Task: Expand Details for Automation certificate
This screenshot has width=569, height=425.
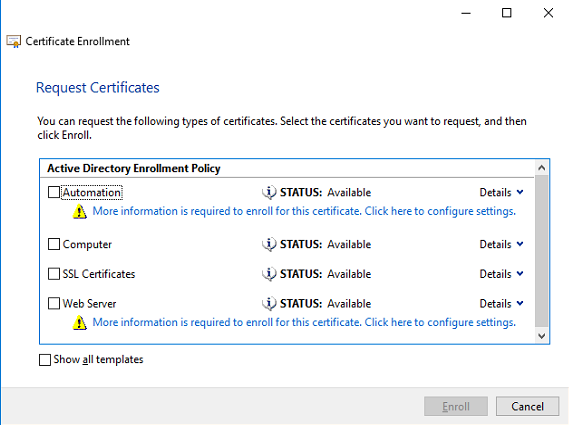Action: [502, 192]
